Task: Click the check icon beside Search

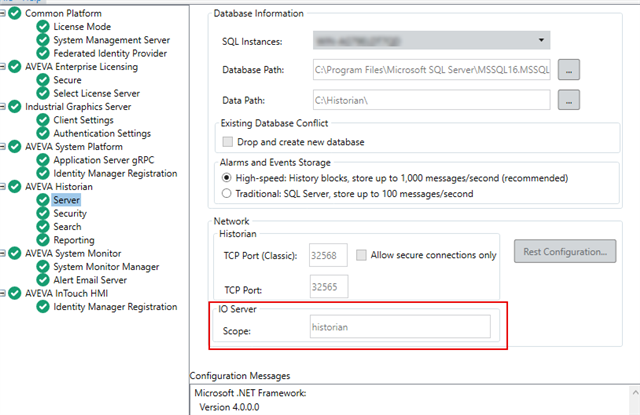Action: pyautogui.click(x=43, y=226)
